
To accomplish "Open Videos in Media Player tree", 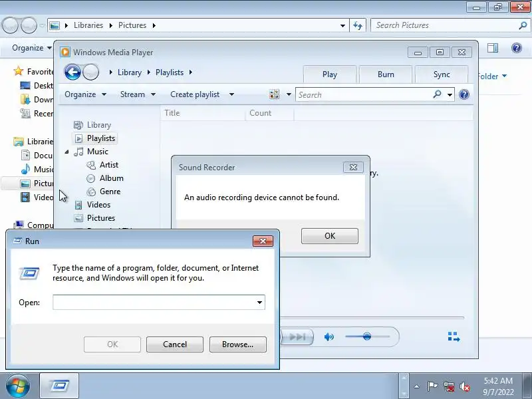I will 98,205.
